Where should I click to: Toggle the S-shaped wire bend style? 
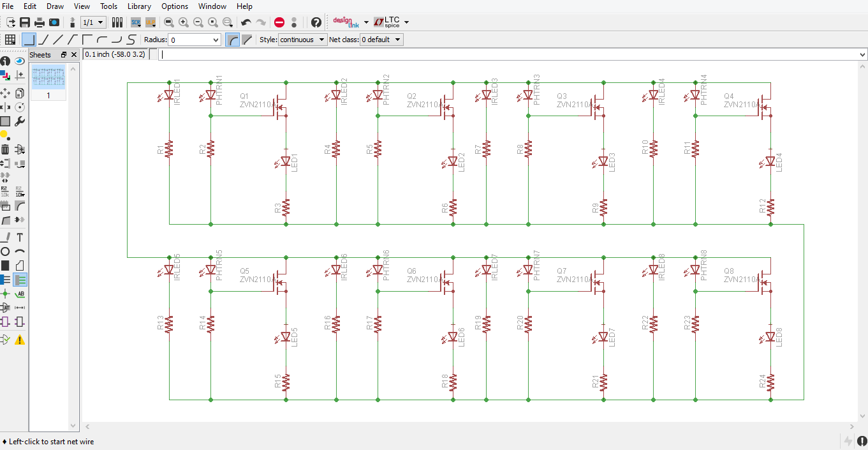tap(130, 39)
